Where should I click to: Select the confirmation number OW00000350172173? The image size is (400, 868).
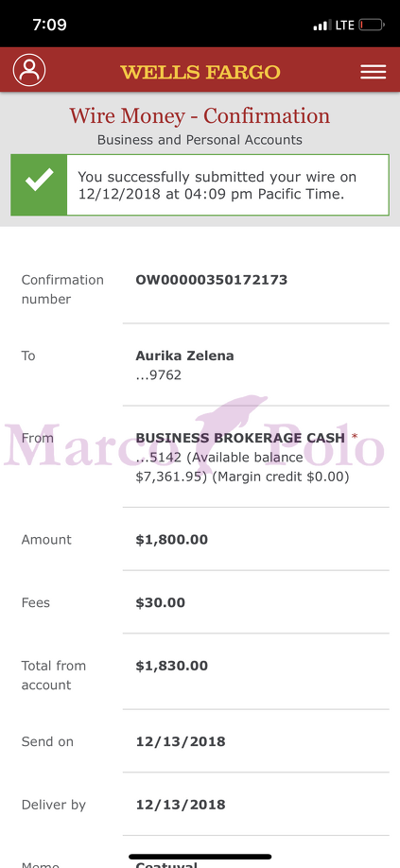[x=211, y=280]
